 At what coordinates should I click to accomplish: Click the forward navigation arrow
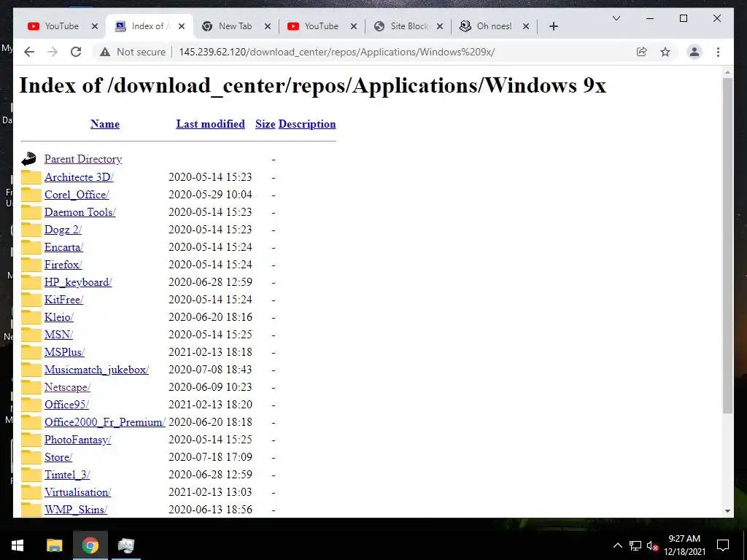[53, 52]
